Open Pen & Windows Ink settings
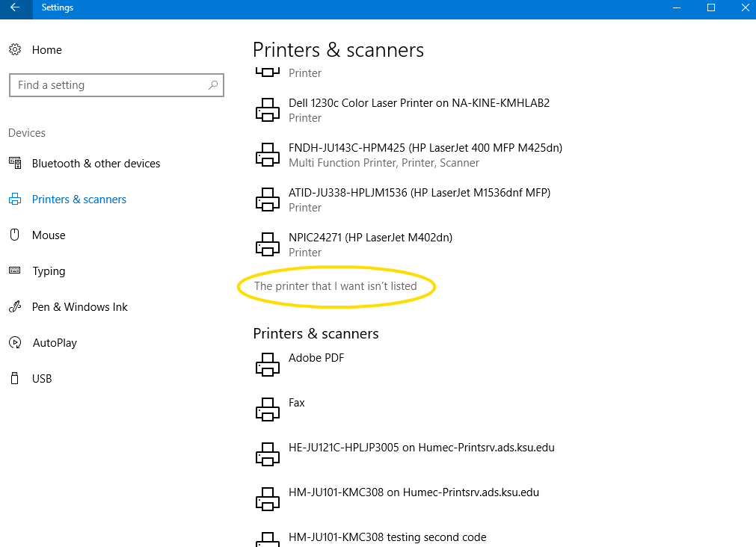This screenshot has height=547, width=756. tap(79, 307)
